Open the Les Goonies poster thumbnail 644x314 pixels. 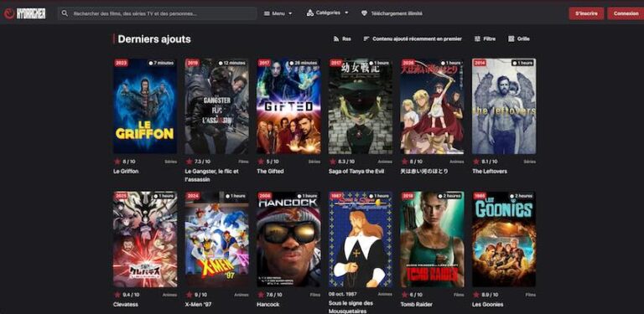point(504,239)
